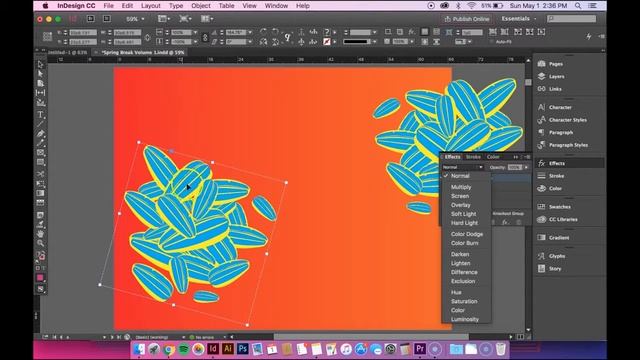Screen dimensions: 640x360
Task: Select the Pen tool
Action: (40, 133)
